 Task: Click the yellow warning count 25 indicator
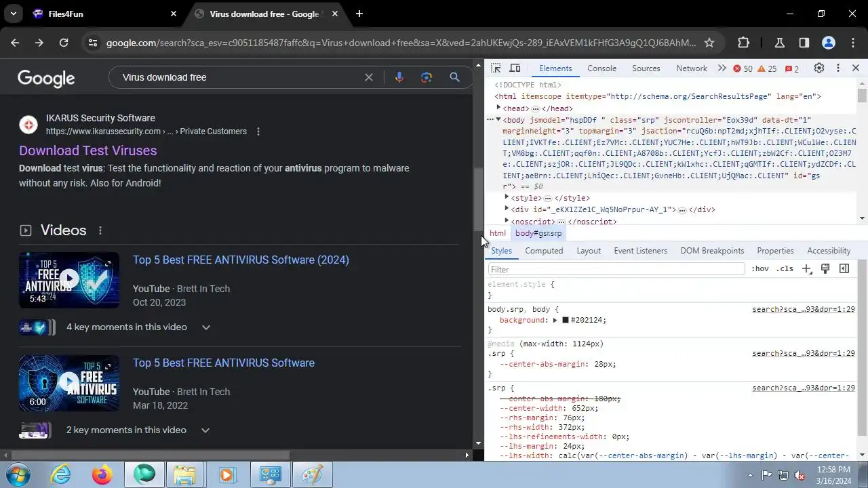(767, 68)
